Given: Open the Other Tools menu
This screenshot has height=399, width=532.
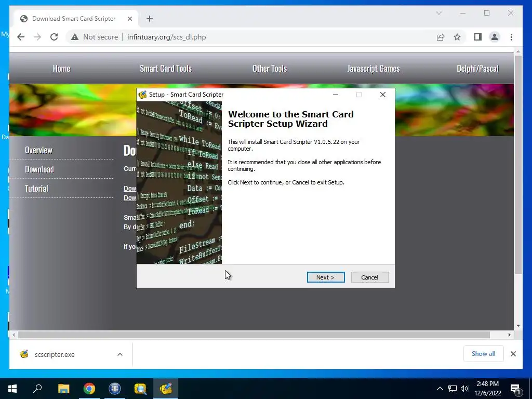Looking at the screenshot, I should [270, 69].
